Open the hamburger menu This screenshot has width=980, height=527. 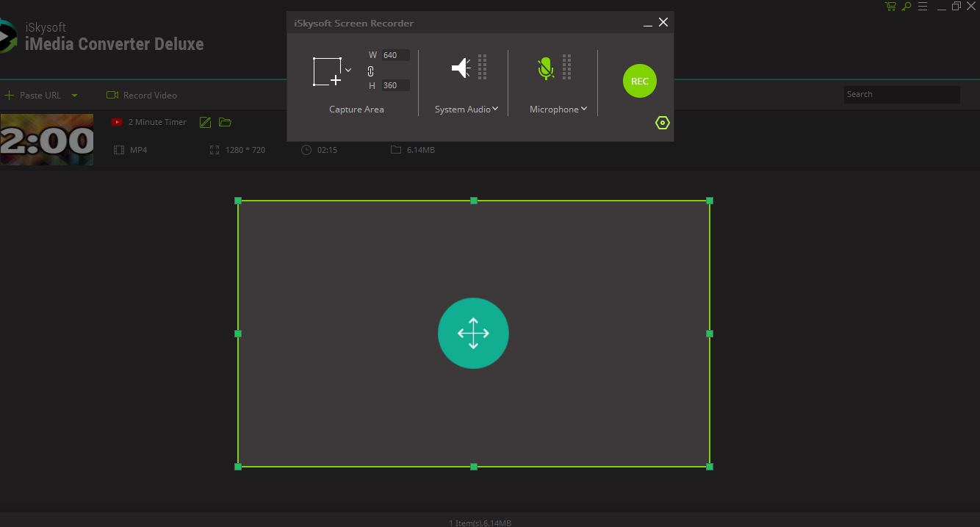923,6
